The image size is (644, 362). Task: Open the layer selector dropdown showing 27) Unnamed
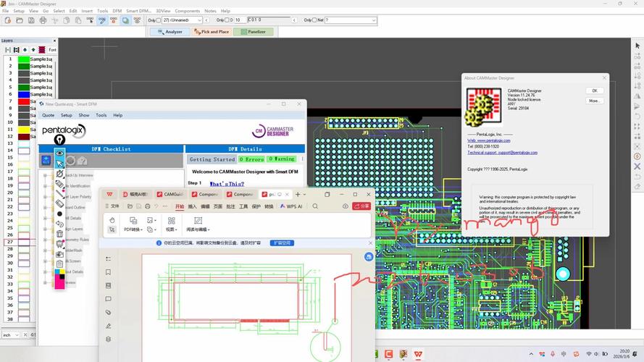pyautogui.click(x=183, y=20)
